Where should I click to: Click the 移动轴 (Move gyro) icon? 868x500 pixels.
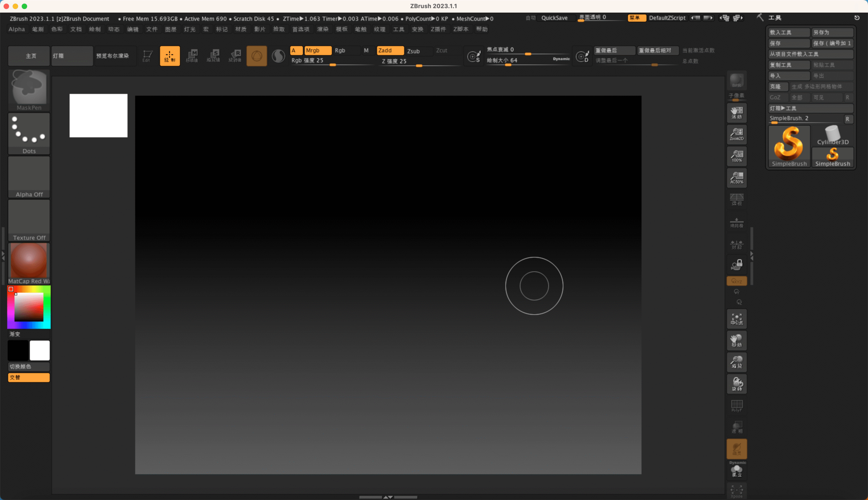click(193, 56)
